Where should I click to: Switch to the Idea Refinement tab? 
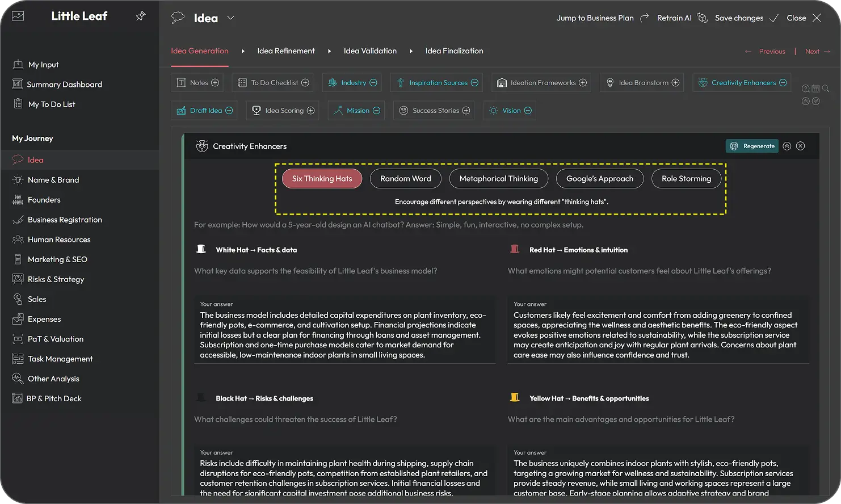286,51
